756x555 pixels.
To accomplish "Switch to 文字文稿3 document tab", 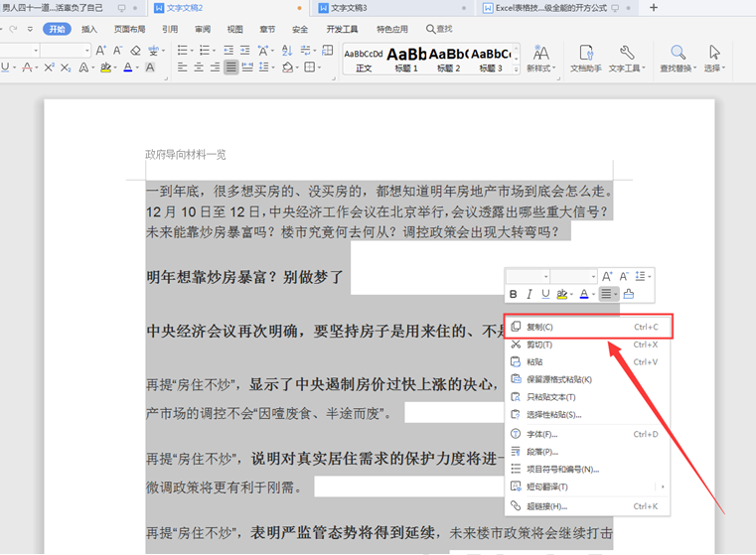I will click(x=392, y=8).
